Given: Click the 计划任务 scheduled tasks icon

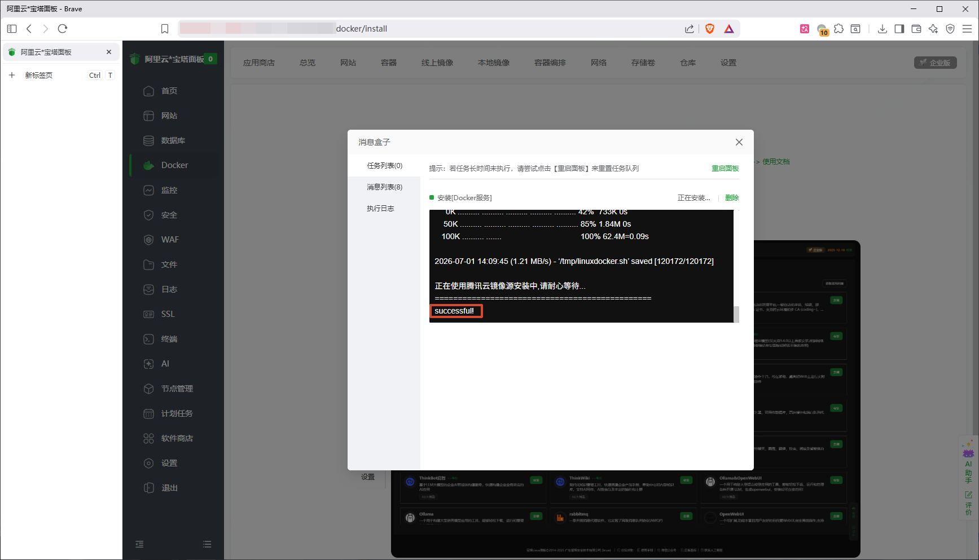Looking at the screenshot, I should (x=148, y=413).
